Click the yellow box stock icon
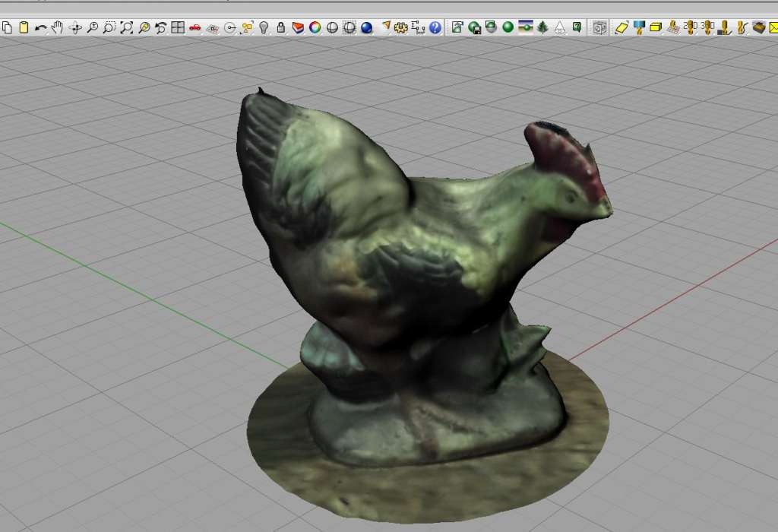 click(656, 27)
